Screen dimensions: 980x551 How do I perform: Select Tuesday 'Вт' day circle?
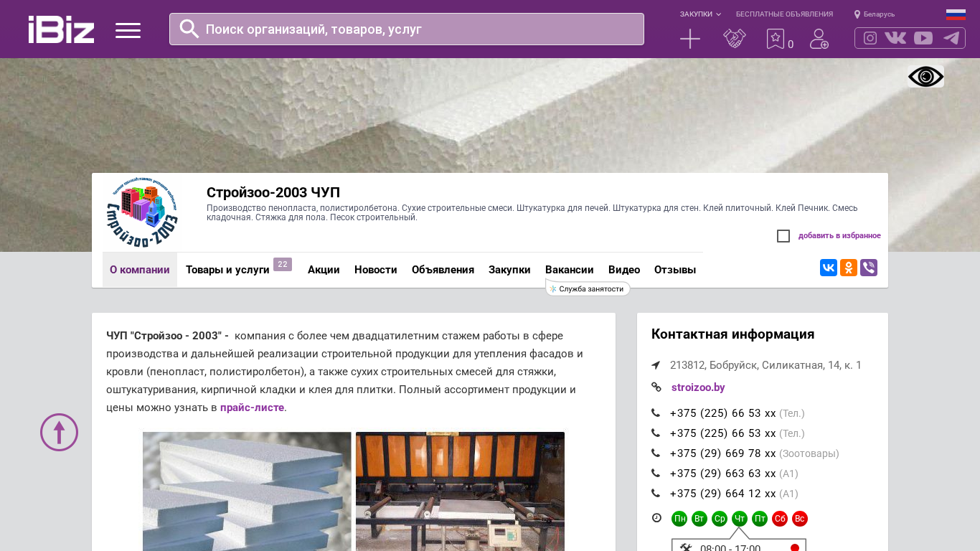pyautogui.click(x=699, y=519)
